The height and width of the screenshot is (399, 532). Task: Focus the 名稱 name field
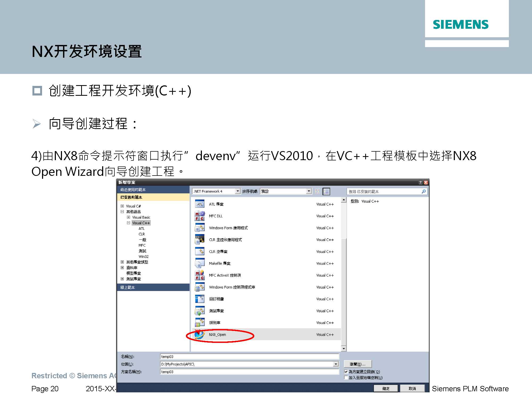click(x=250, y=356)
